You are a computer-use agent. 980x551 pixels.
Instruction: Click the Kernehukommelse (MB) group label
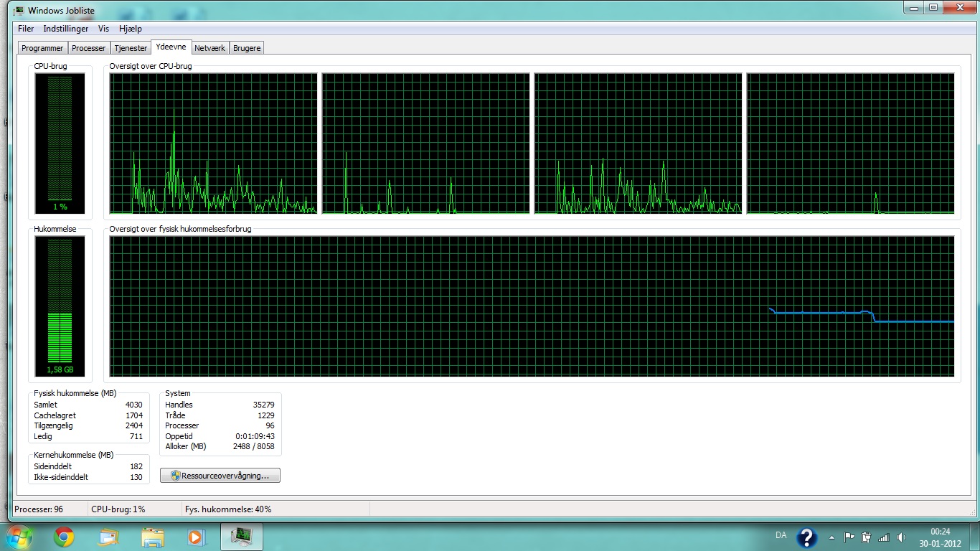[74, 455]
